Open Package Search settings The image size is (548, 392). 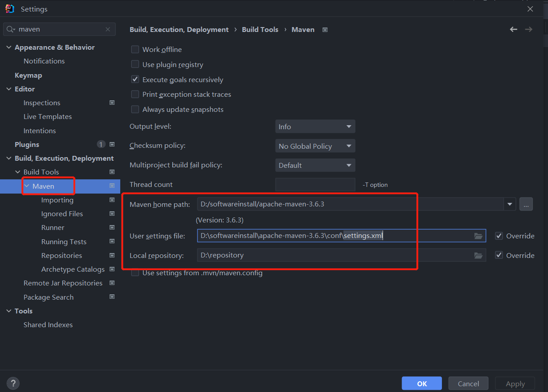tap(48, 297)
